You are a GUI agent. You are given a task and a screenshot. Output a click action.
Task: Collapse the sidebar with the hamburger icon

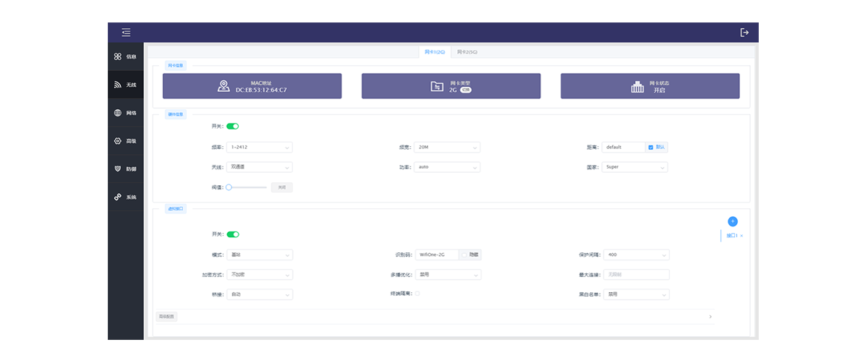(x=126, y=32)
